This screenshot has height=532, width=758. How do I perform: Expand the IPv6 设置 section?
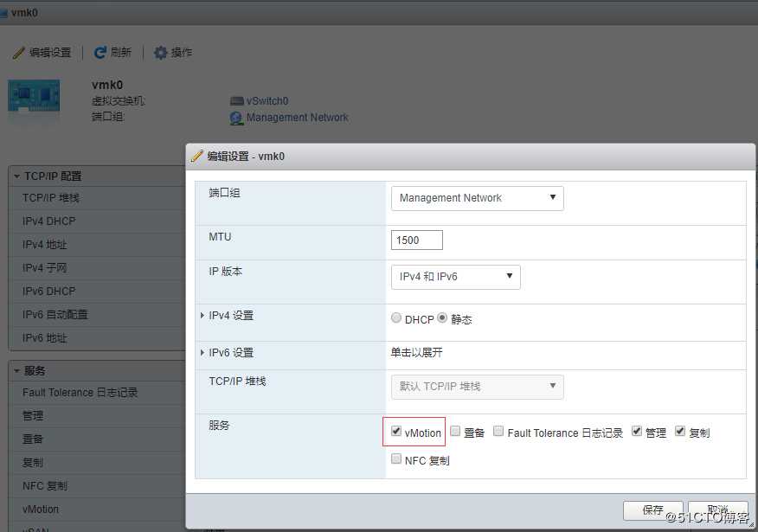[202, 353]
